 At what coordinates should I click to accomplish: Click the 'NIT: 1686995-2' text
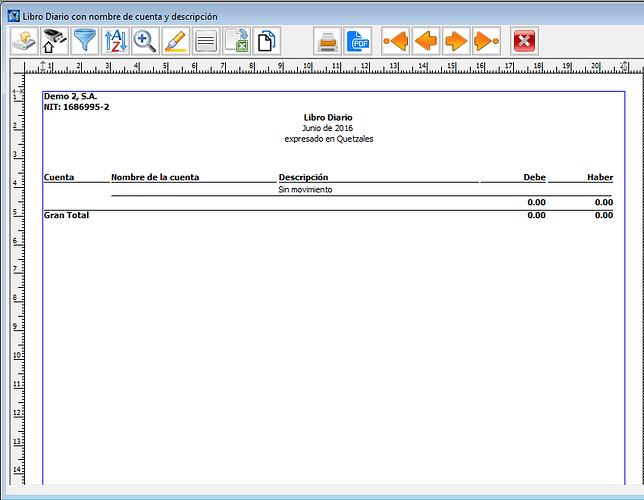[x=76, y=107]
